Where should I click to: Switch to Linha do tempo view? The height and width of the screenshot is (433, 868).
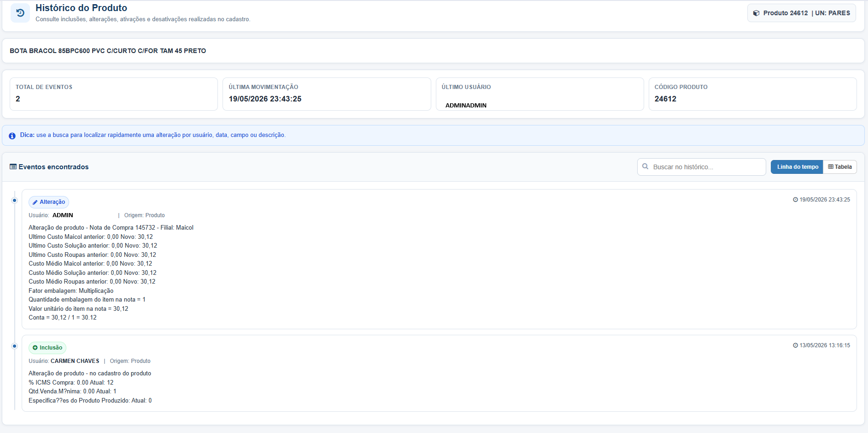tap(797, 167)
